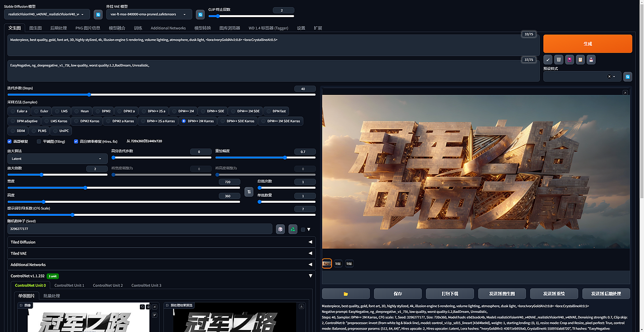Switch to the 图生图 tab
Viewport: 644px width, 332px height.
pos(35,28)
